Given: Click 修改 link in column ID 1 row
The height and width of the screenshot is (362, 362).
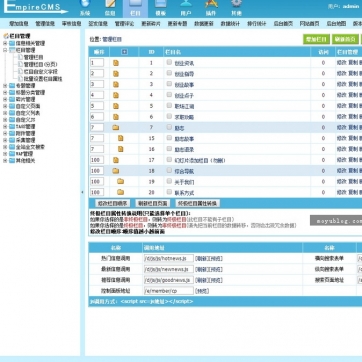Looking at the screenshot, I should (x=341, y=63).
